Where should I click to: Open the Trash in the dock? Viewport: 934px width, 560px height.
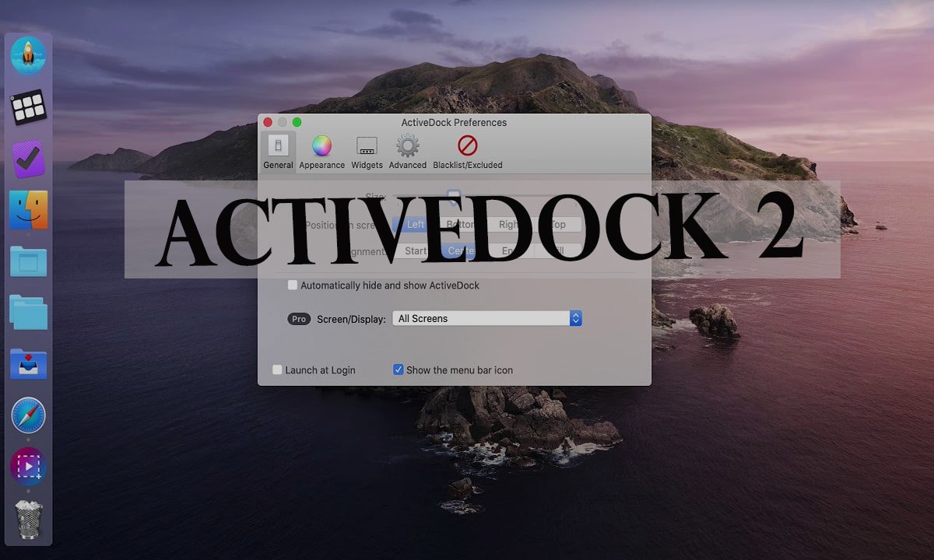(28, 519)
